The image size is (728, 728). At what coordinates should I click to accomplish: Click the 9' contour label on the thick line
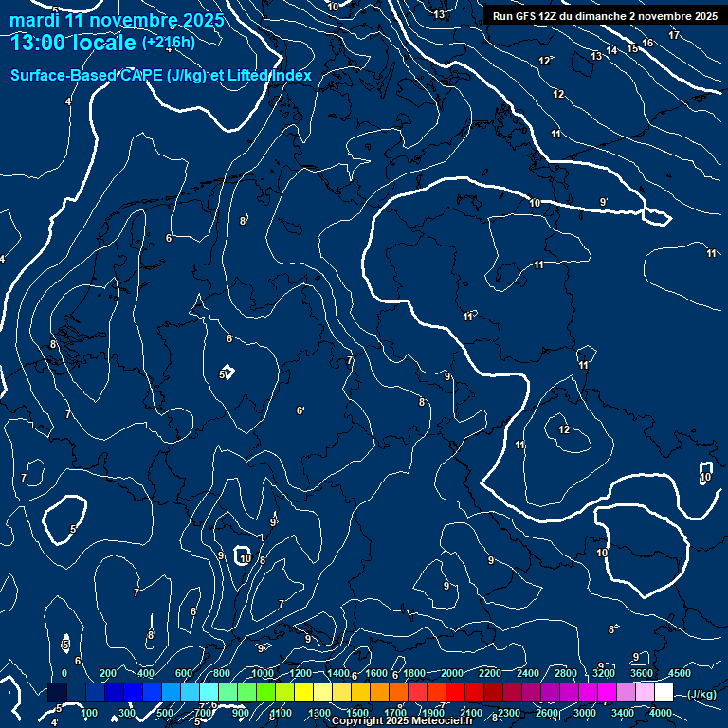[604, 202]
